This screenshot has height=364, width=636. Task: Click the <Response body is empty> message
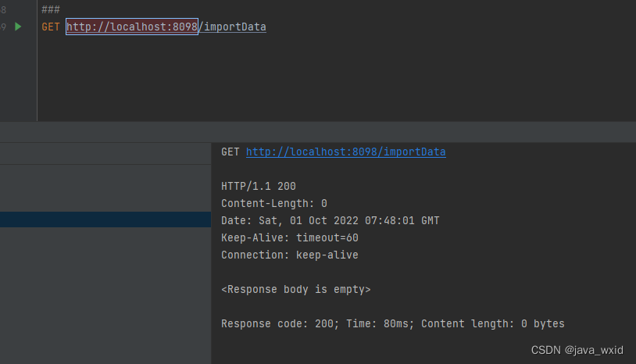pyautogui.click(x=295, y=290)
